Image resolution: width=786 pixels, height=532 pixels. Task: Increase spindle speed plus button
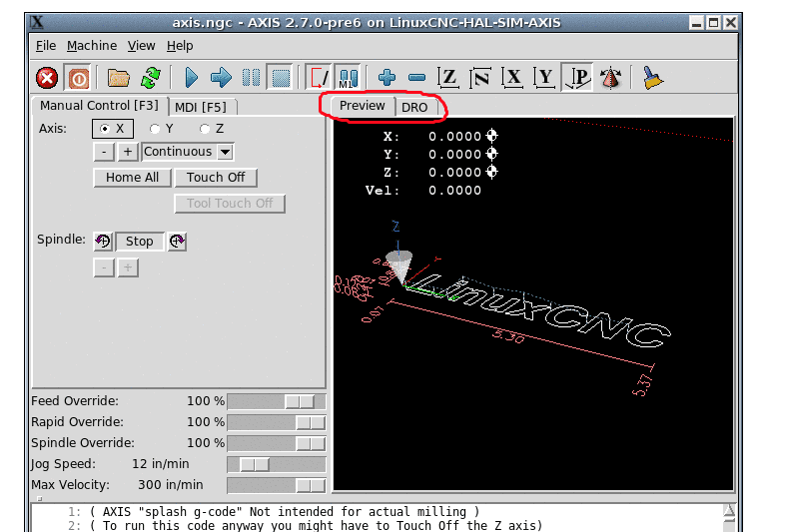128,267
